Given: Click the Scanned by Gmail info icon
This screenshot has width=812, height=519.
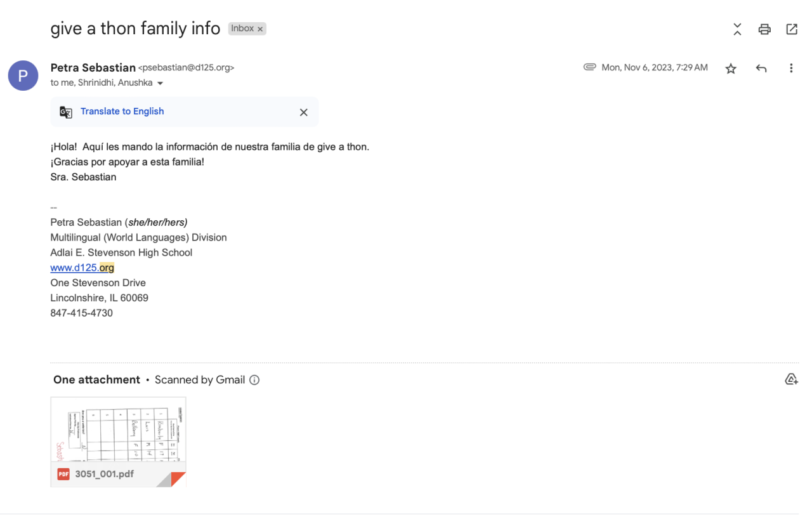Looking at the screenshot, I should point(254,380).
